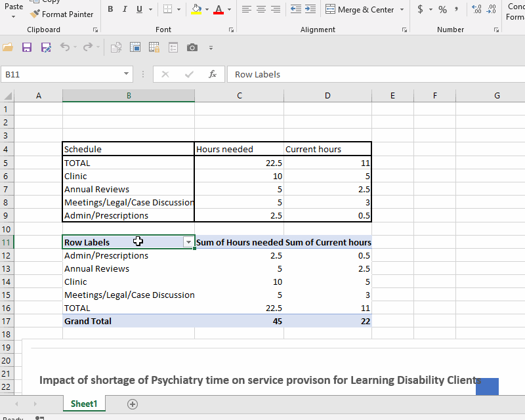Click the Freeze Panes icon in quick toolbar
525x420 pixels.
pos(135,47)
